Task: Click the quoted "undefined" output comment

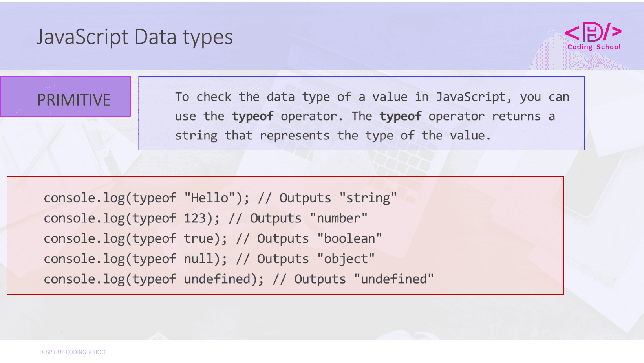Action: click(393, 279)
